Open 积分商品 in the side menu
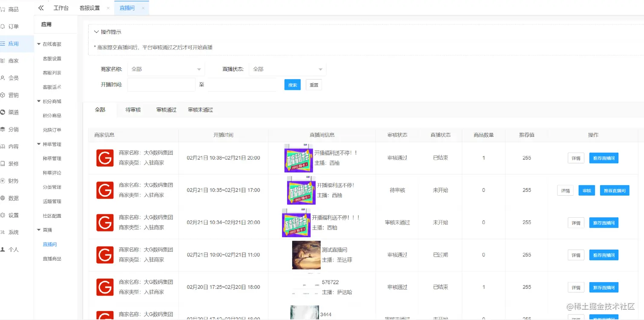644x320 pixels. click(x=52, y=116)
